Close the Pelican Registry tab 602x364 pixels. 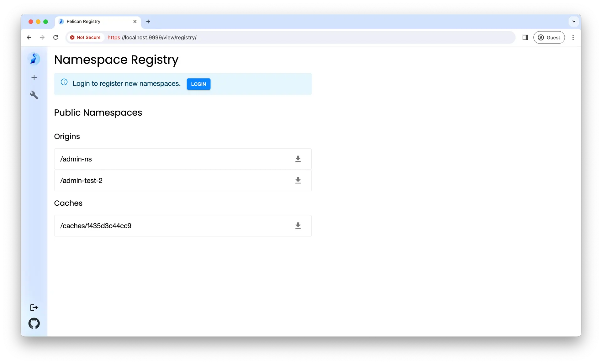135,22
